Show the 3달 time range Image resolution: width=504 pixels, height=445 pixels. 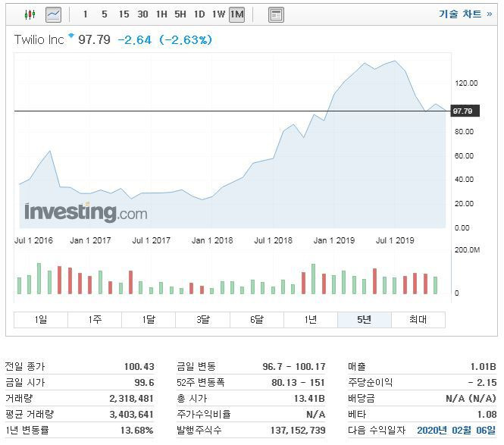click(203, 320)
